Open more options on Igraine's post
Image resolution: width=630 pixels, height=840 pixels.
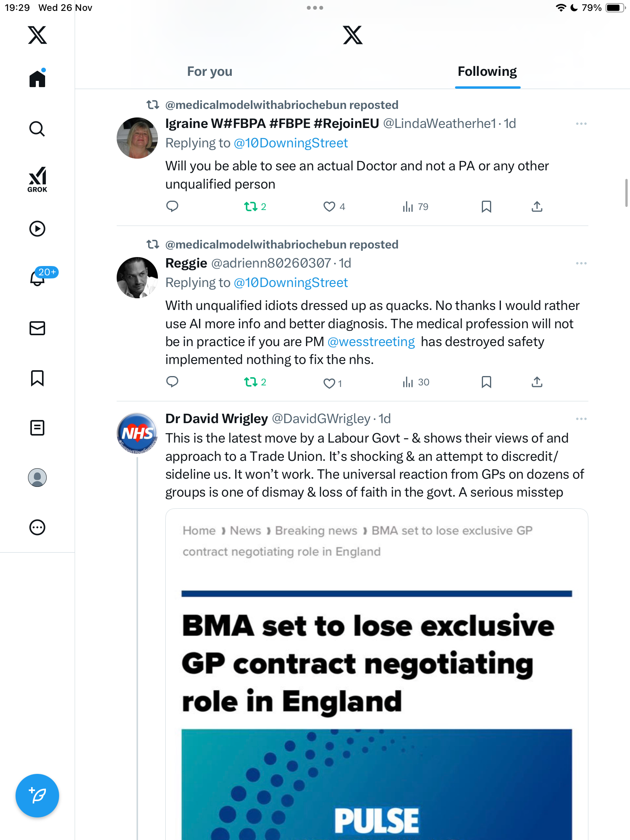(581, 124)
